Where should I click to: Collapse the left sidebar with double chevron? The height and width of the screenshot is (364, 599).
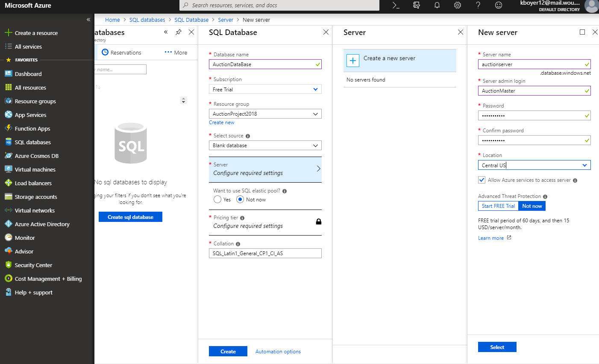[x=88, y=20]
